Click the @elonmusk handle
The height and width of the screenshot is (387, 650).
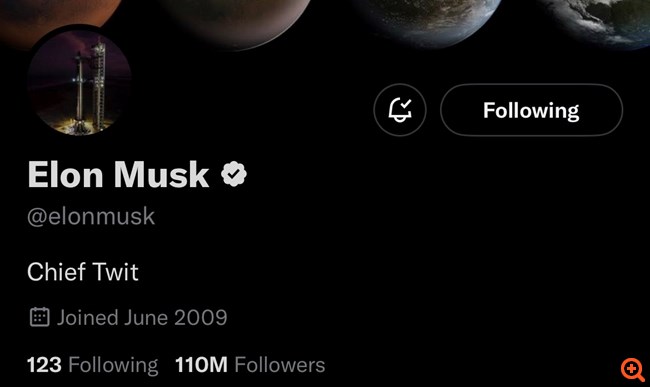pyautogui.click(x=91, y=217)
